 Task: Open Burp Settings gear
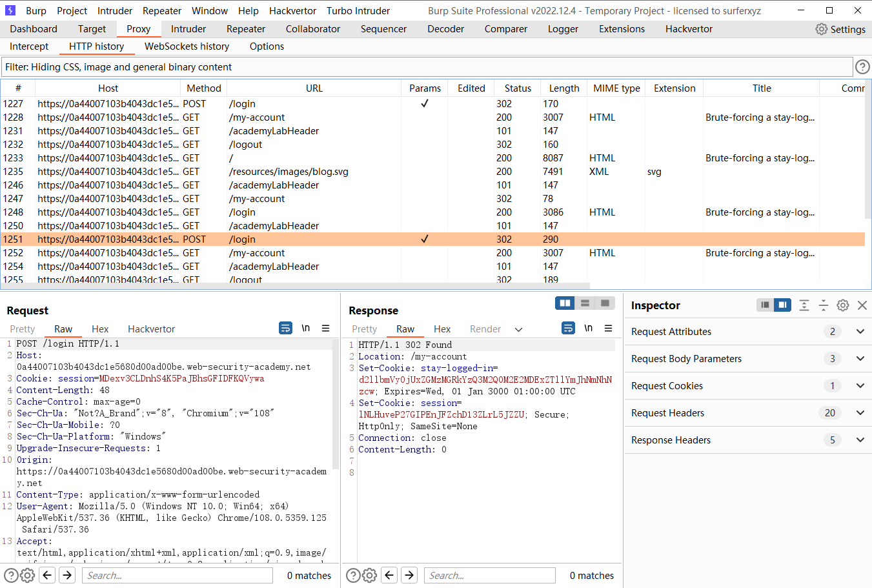coord(821,29)
